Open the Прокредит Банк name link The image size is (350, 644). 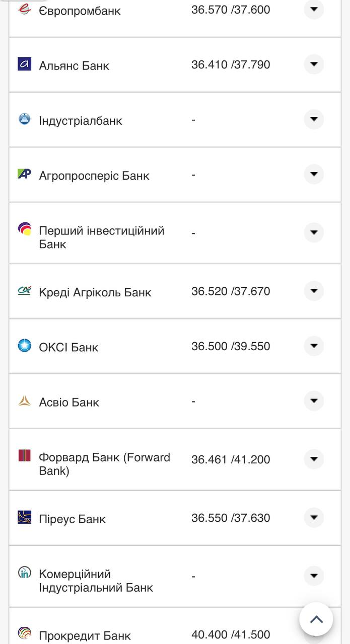point(85,635)
